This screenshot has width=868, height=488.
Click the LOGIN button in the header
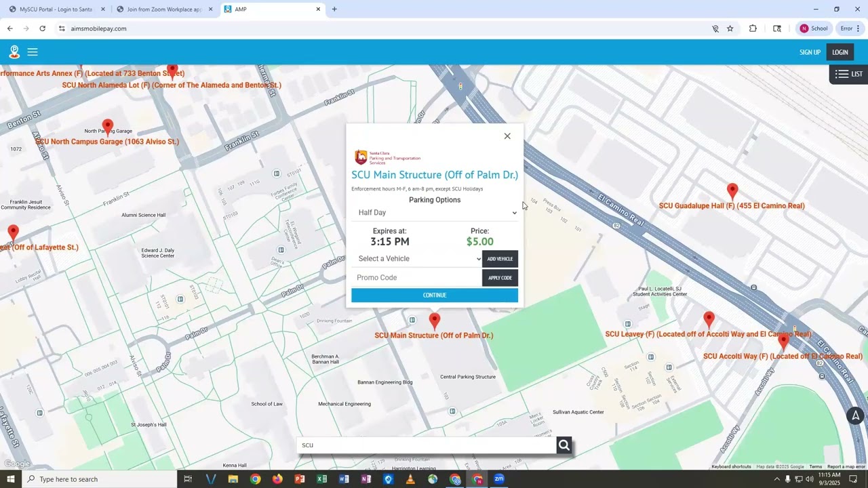click(840, 52)
